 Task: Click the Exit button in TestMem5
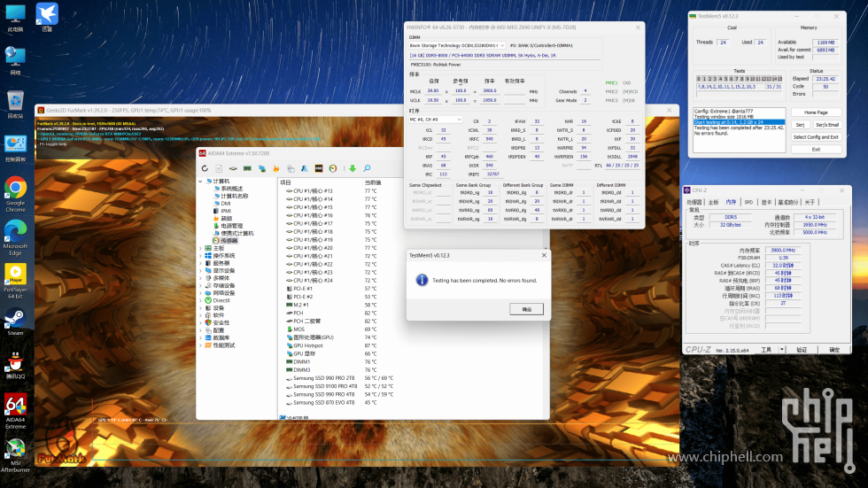coord(816,150)
